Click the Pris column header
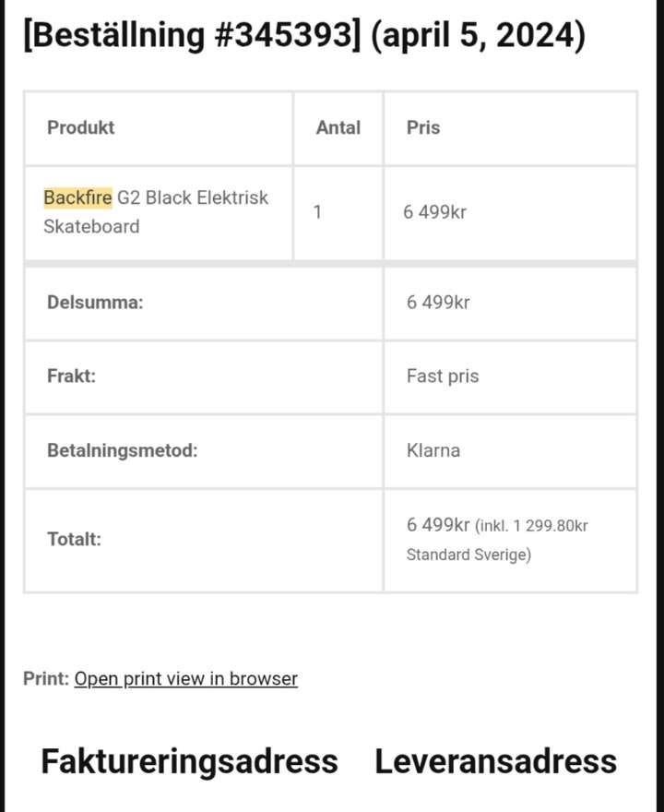 pos(423,127)
